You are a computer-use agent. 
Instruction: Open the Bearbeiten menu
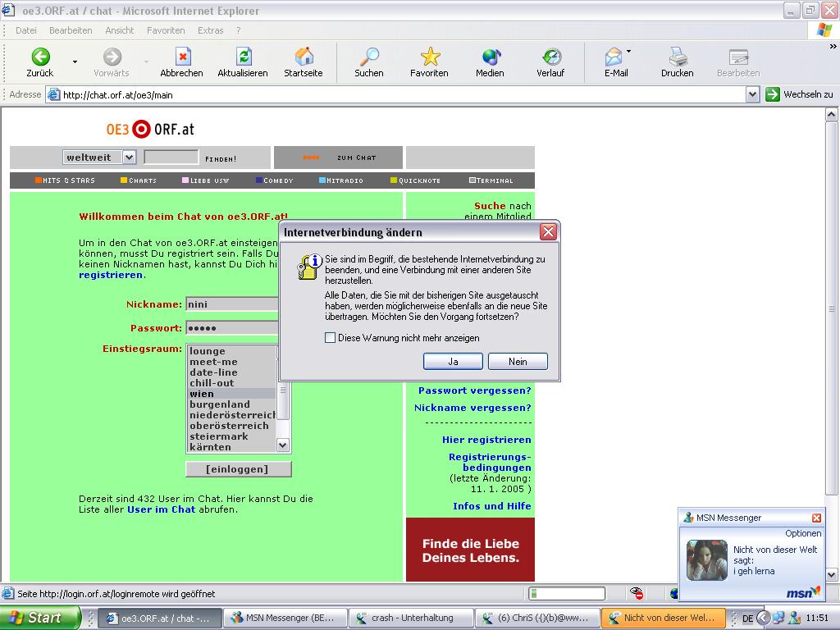tap(71, 30)
